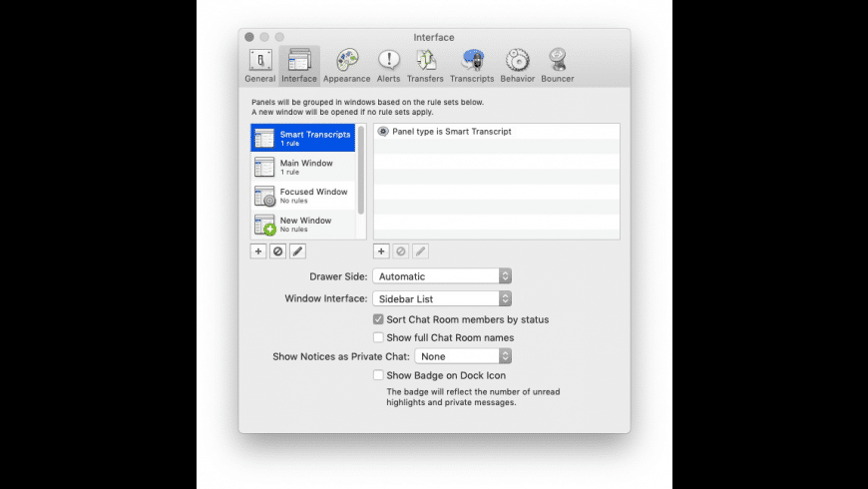Switch to Transfers preferences
868x489 pixels.
[425, 66]
